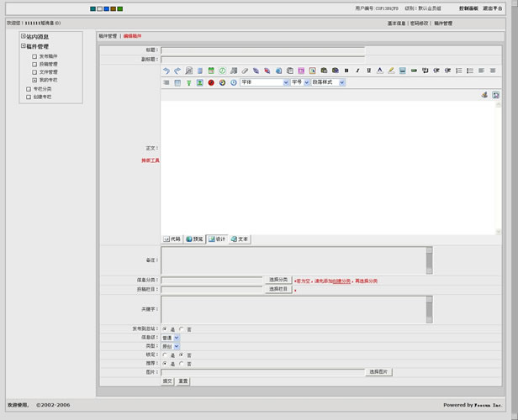Click the paste clipboard icon
Screen dimensions: 518x420
(x=290, y=71)
